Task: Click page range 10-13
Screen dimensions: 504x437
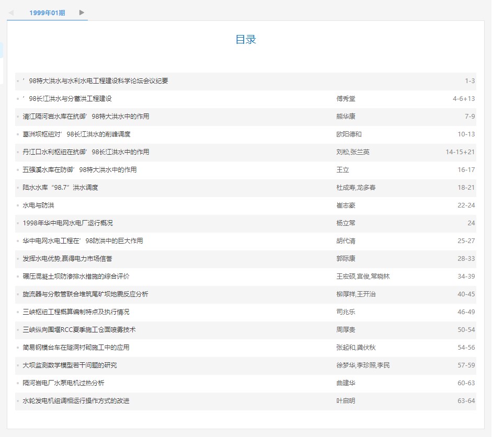Action: tap(466, 134)
